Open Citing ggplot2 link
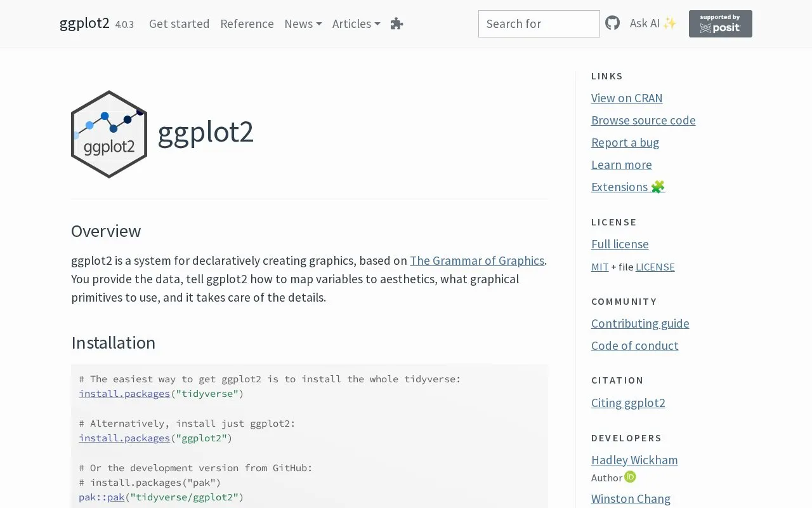The height and width of the screenshot is (508, 812). coord(628,403)
